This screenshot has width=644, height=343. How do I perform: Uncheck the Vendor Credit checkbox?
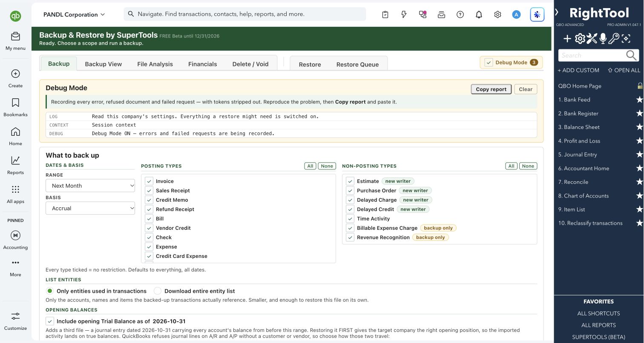(x=149, y=228)
